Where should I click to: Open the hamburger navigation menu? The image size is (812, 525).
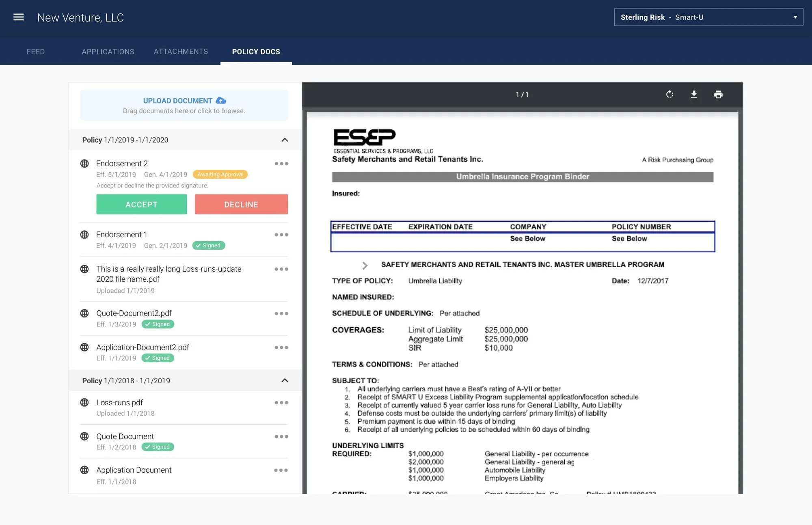(x=19, y=17)
